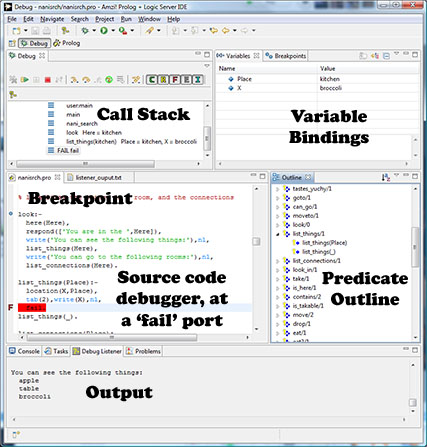Click the Save icon in main toolbar

point(35,31)
